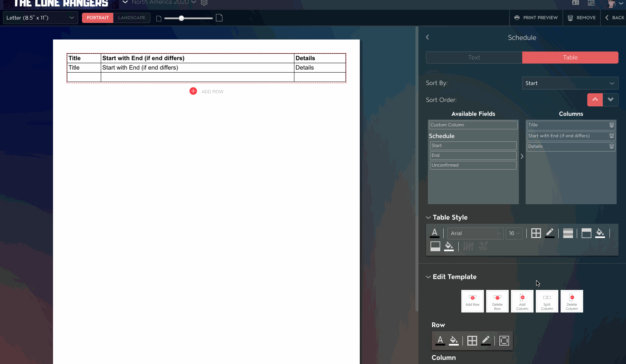Select the Unconfirmed available field
The image size is (626, 364).
tap(473, 165)
